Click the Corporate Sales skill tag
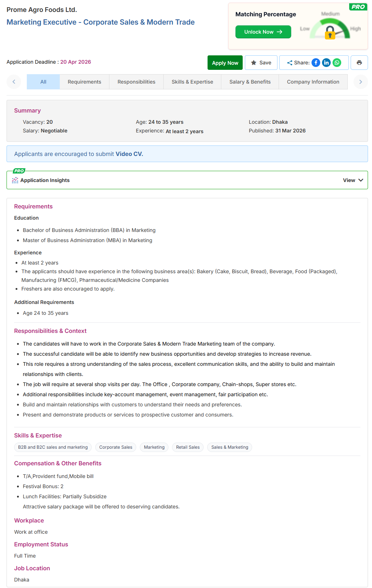This screenshot has height=588, width=372. 116,447
